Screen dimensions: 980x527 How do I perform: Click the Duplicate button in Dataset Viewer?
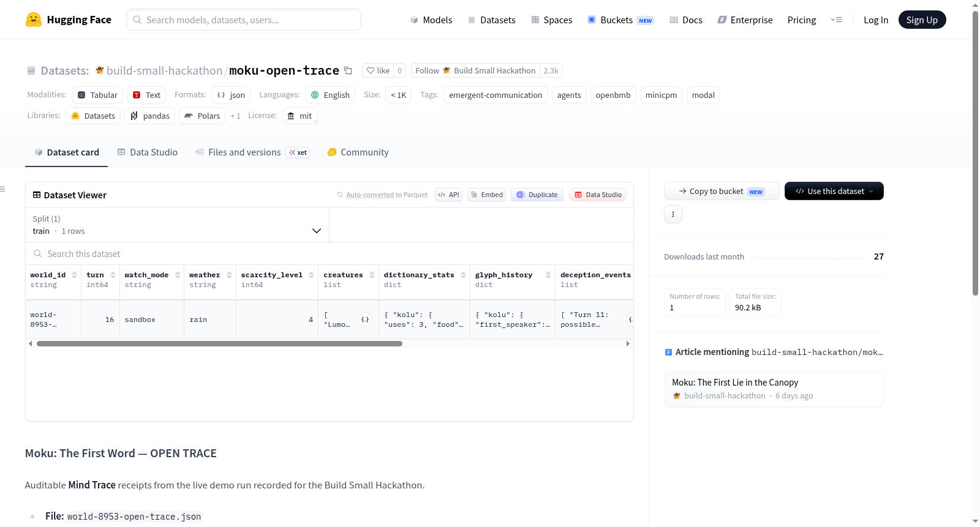coord(537,195)
